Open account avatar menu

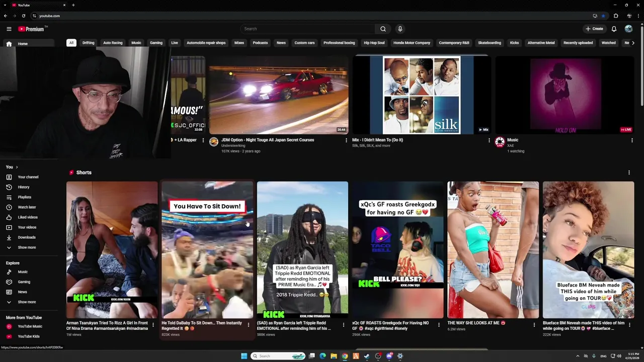628,29
